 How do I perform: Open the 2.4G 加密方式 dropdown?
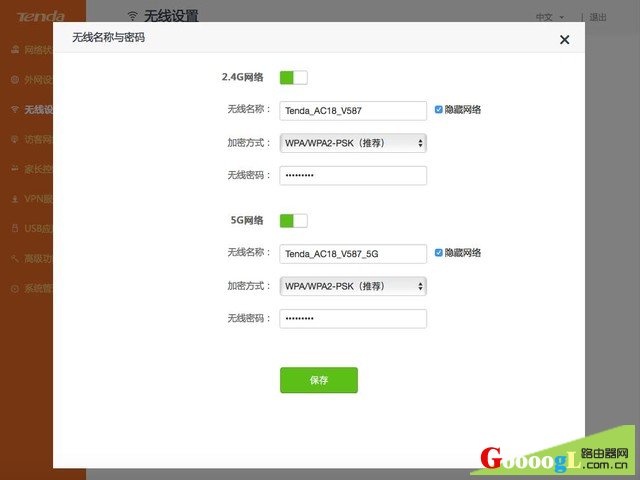(x=353, y=143)
